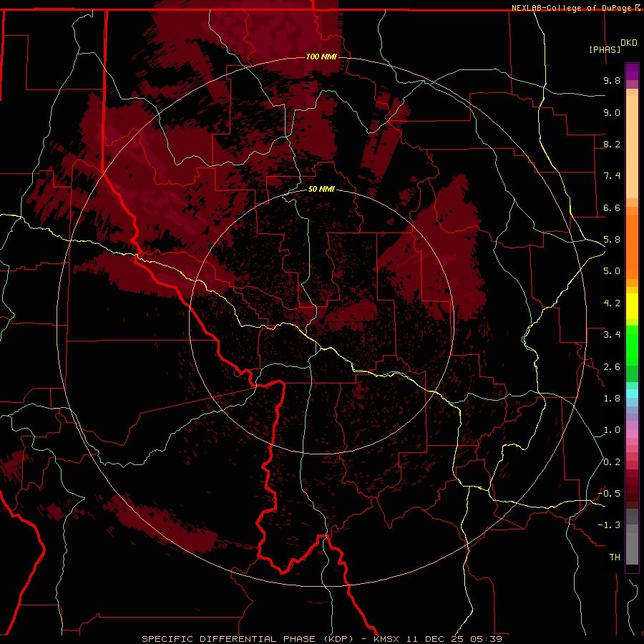Pick the yellow segment of the color bar
Viewport: 644px width, 644px height.
coord(632,306)
